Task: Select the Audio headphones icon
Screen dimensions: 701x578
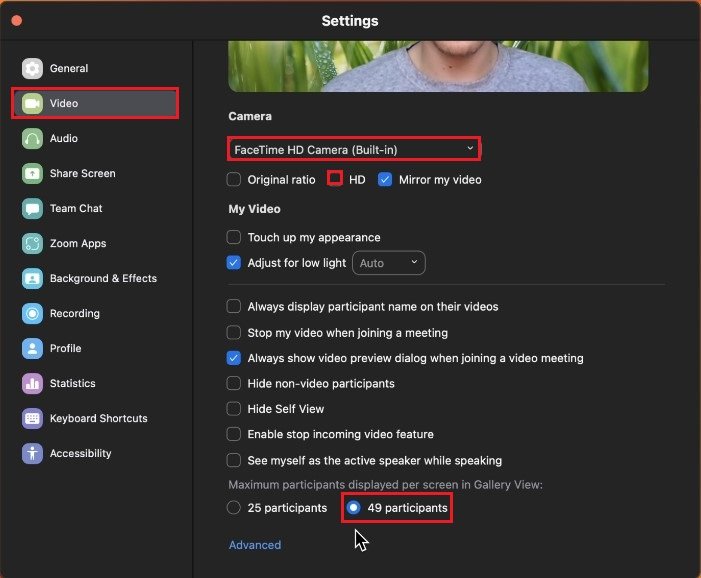Action: point(32,139)
